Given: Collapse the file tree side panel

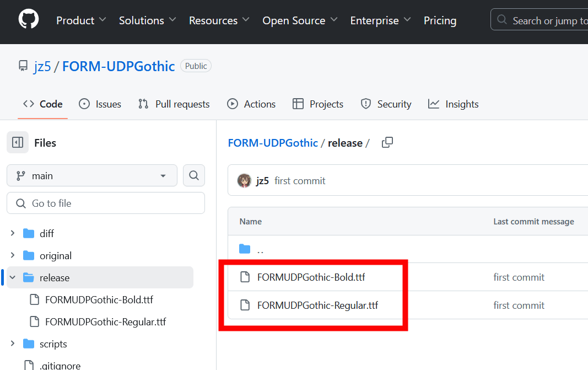Looking at the screenshot, I should coord(18,143).
